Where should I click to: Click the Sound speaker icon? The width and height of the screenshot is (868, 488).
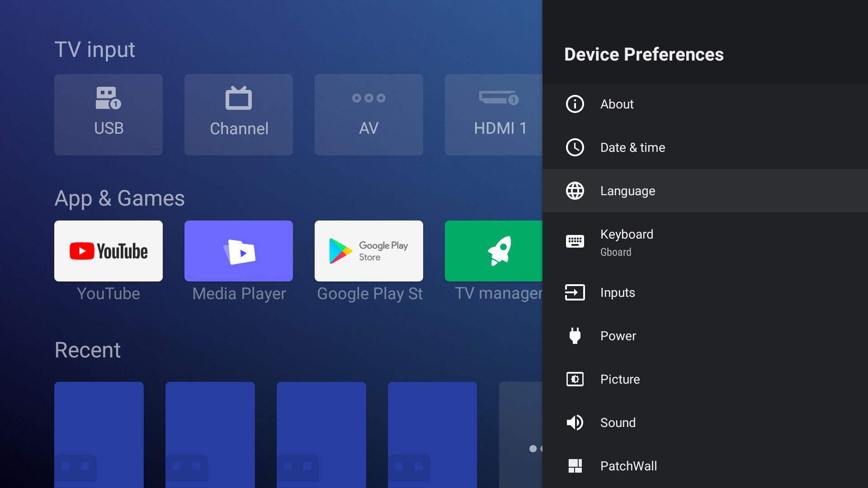tap(575, 422)
